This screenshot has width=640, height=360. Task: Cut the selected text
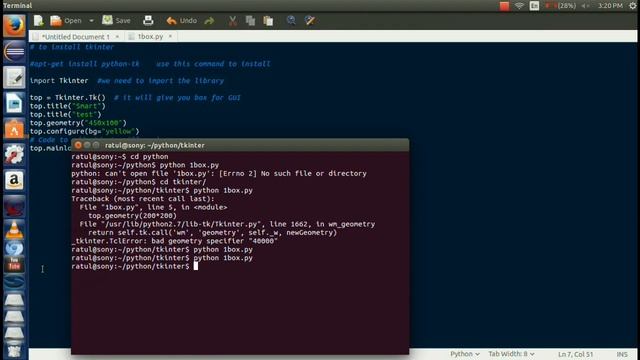[x=233, y=20]
